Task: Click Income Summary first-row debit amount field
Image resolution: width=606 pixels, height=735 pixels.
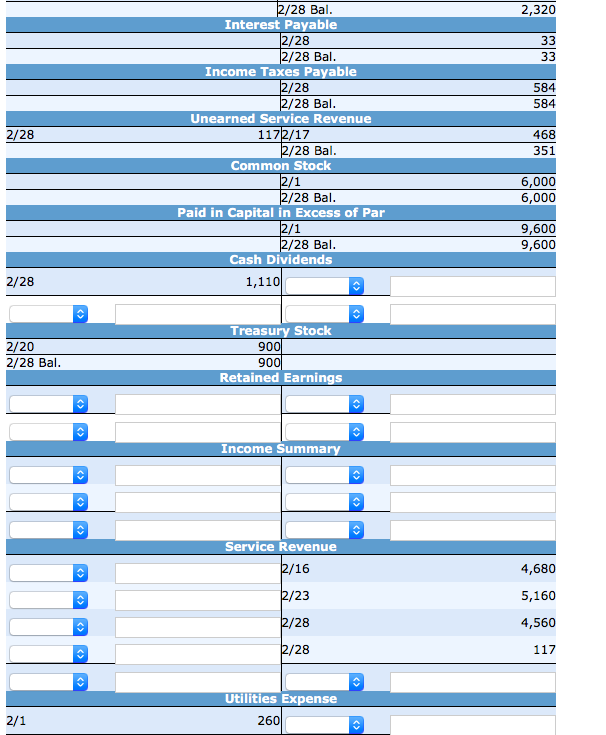Action: pos(198,475)
